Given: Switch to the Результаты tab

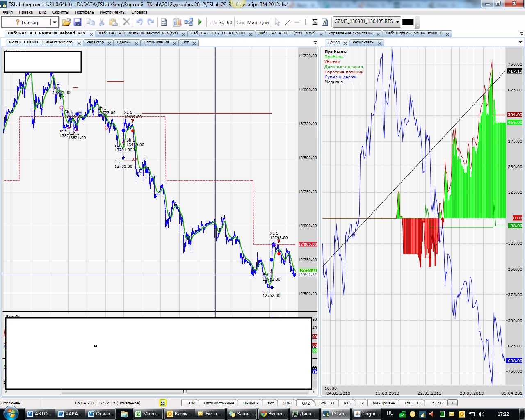Looking at the screenshot, I should tap(363, 42).
